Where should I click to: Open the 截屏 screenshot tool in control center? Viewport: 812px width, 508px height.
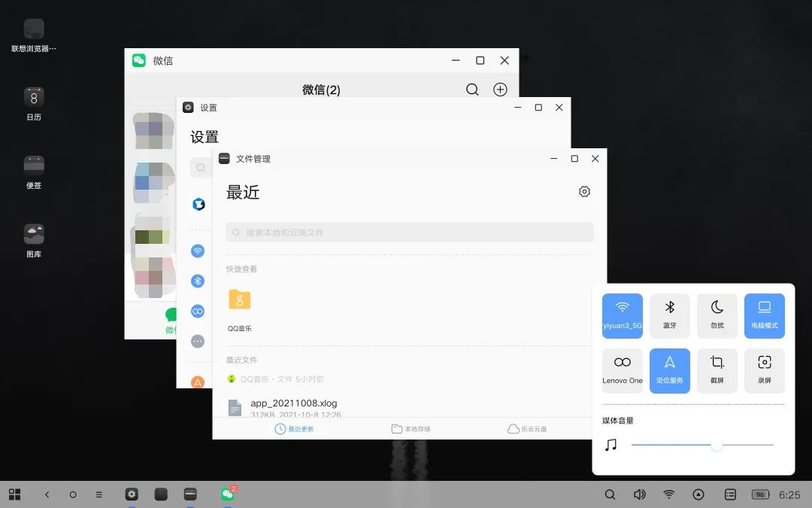coord(717,370)
